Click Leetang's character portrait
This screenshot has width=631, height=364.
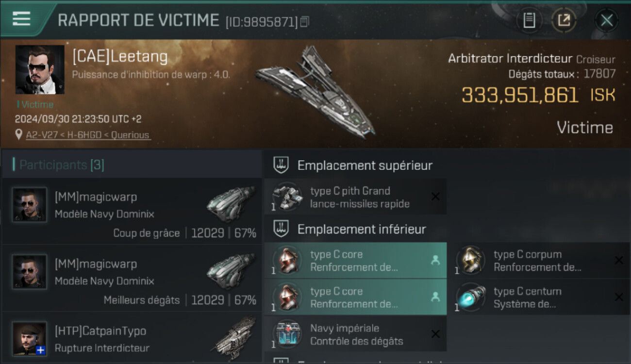40,69
